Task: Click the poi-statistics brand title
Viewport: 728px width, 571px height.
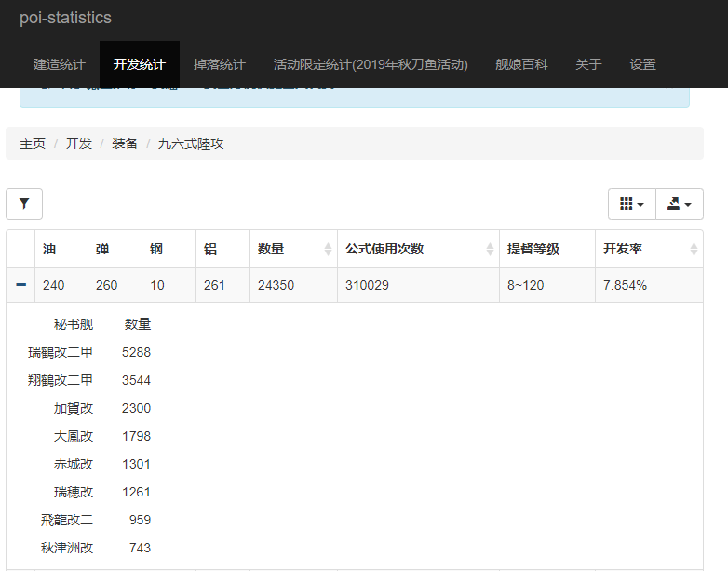Action: click(65, 18)
